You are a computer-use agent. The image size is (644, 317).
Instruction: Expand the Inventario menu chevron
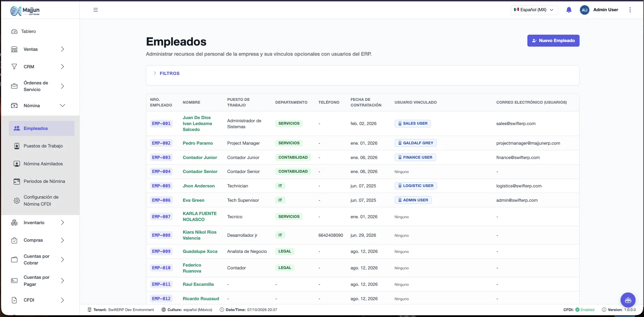coord(62,223)
